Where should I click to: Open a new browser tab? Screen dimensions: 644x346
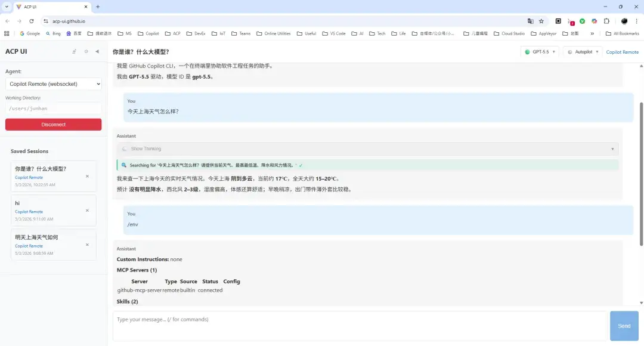tap(98, 7)
